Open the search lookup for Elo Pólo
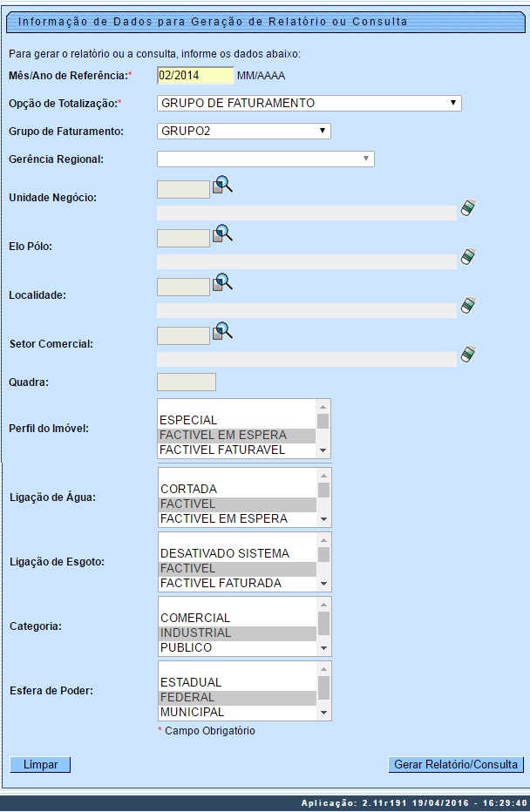Viewport: 530px width, 812px height. [x=223, y=233]
